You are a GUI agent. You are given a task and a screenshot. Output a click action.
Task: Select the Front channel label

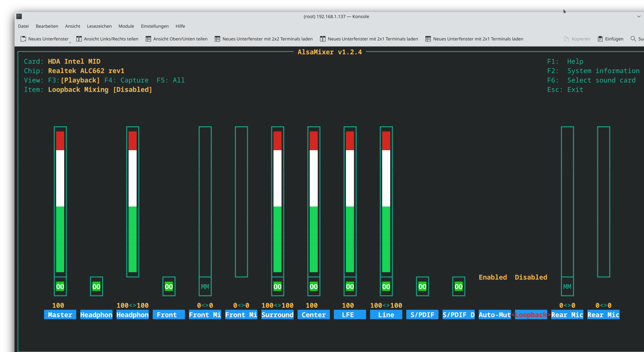(x=169, y=315)
